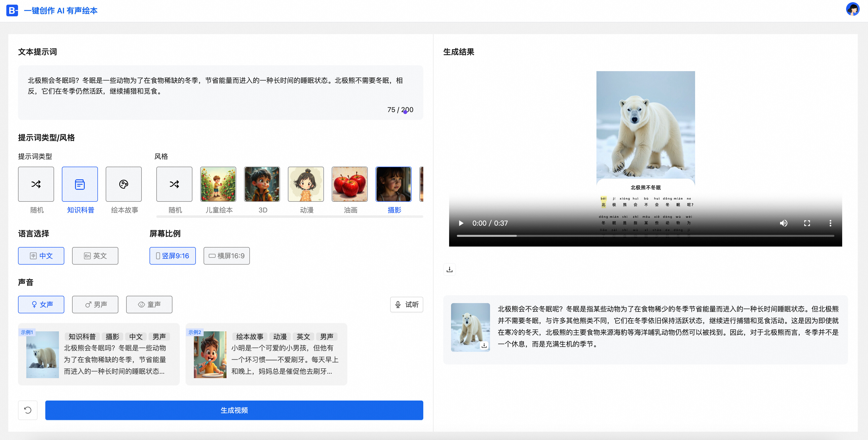868x440 pixels.
Task: Click the random prompt type shuffle icon
Action: point(36,184)
